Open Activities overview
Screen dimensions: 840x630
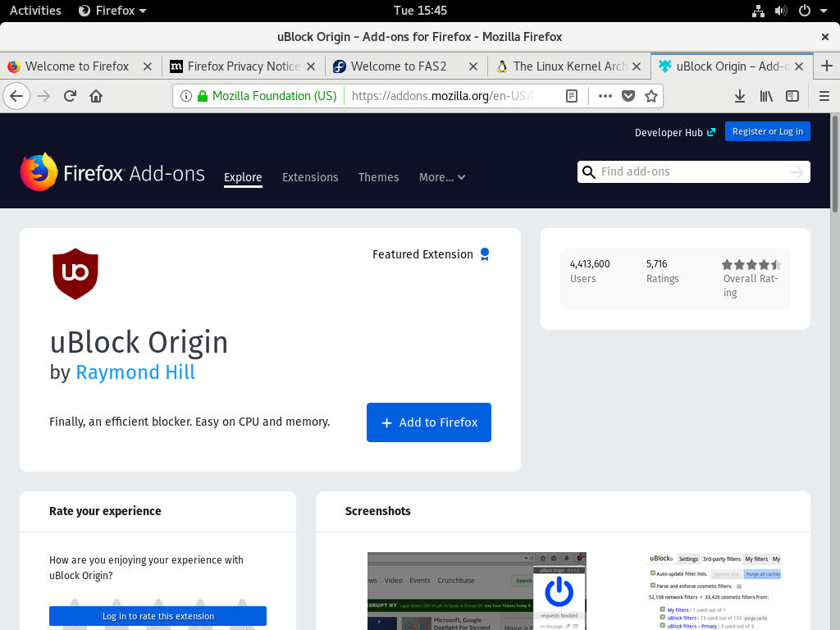tap(35, 11)
